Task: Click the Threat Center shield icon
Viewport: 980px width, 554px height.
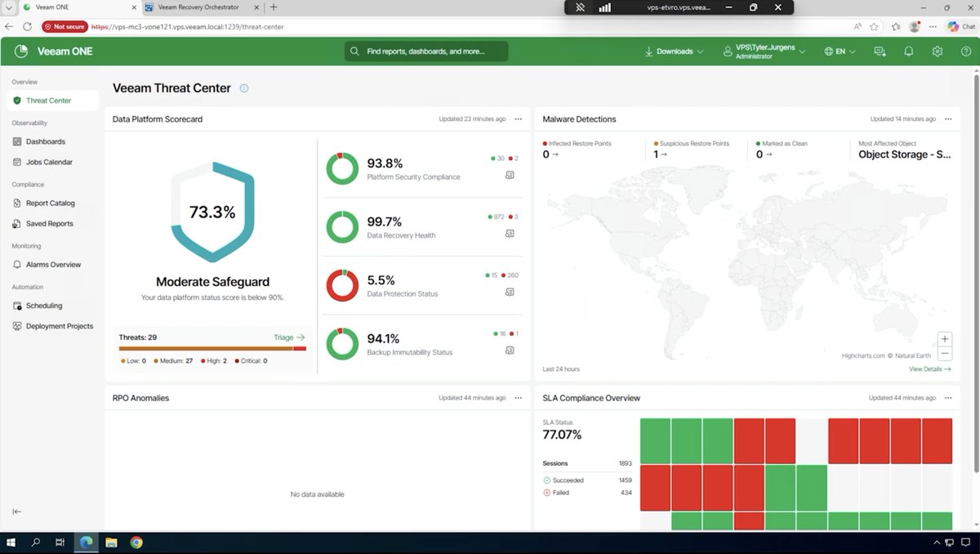Action: click(x=17, y=101)
